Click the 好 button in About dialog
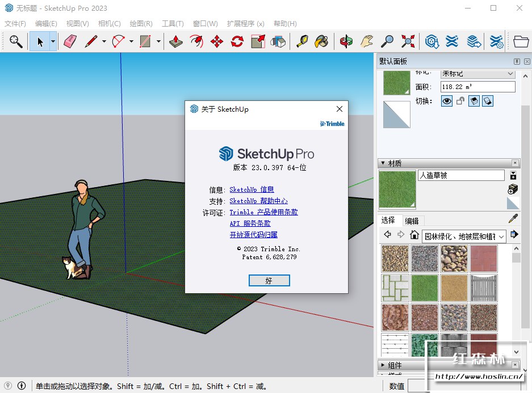 tap(269, 281)
